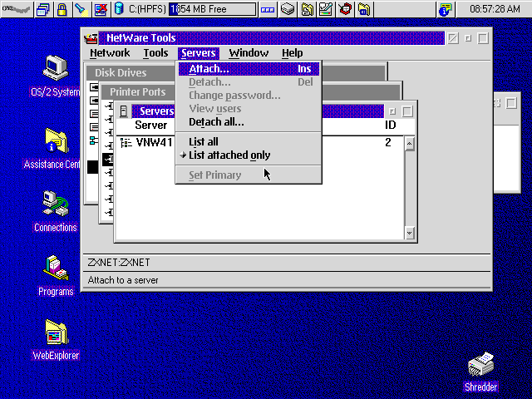Screen dimensions: 532x399
Task: Click the flashlight find objects icon
Action: click(x=81, y=9)
